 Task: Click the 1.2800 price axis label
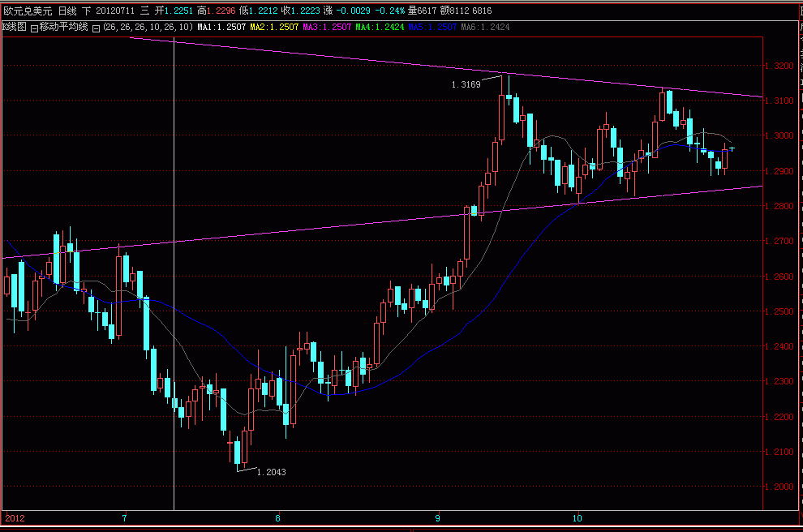pos(779,206)
